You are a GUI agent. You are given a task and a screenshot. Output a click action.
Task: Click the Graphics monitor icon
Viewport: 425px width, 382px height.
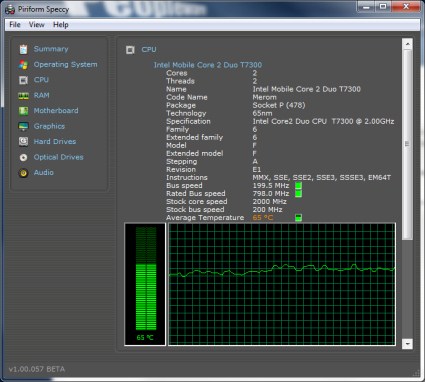click(x=23, y=126)
